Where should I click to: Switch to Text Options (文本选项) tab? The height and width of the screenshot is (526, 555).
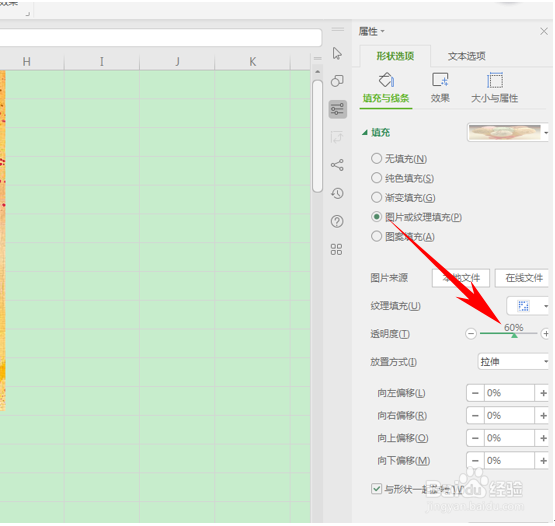(x=467, y=56)
